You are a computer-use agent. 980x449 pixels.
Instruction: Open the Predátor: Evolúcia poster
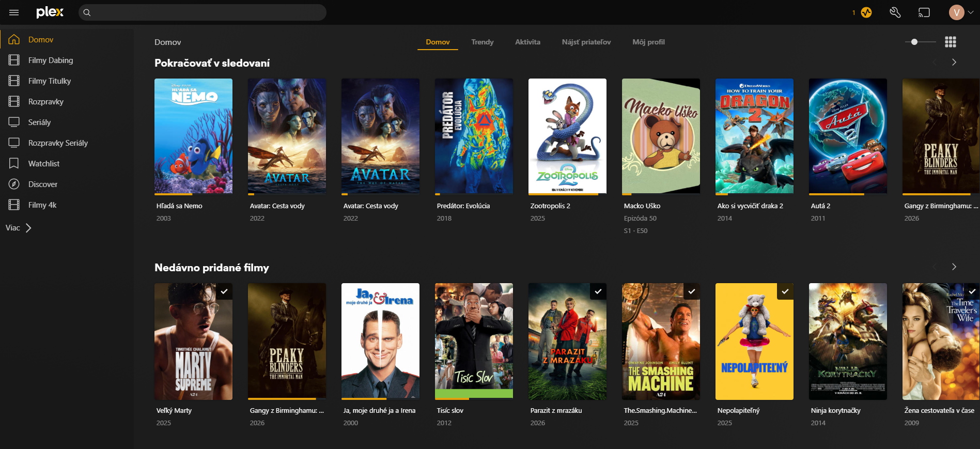[474, 136]
